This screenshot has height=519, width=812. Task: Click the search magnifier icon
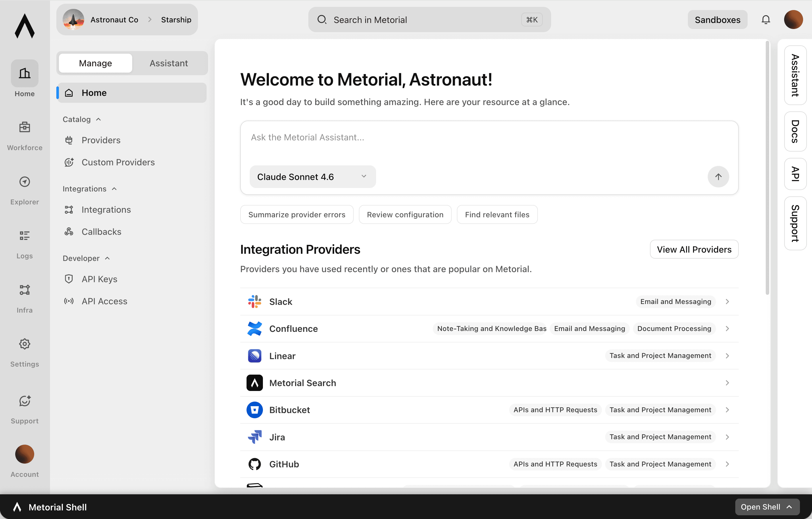(322, 20)
